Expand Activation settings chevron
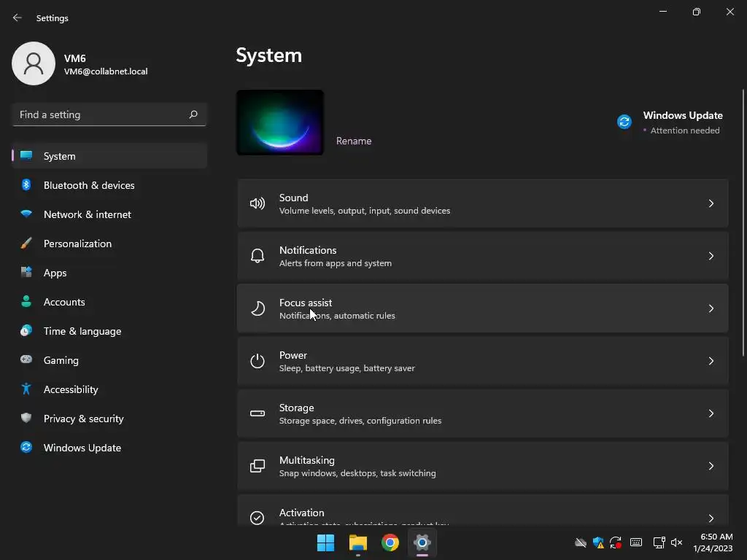Image resolution: width=747 pixels, height=560 pixels. point(711,518)
